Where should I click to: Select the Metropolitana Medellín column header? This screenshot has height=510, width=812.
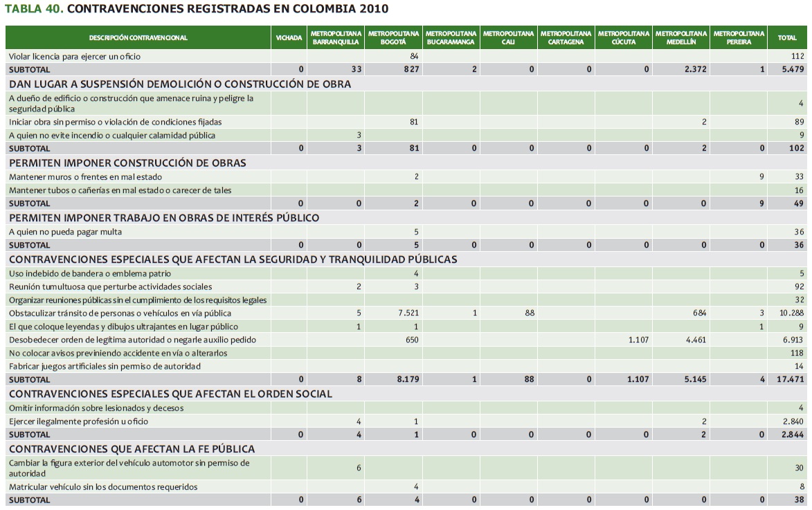(680, 37)
